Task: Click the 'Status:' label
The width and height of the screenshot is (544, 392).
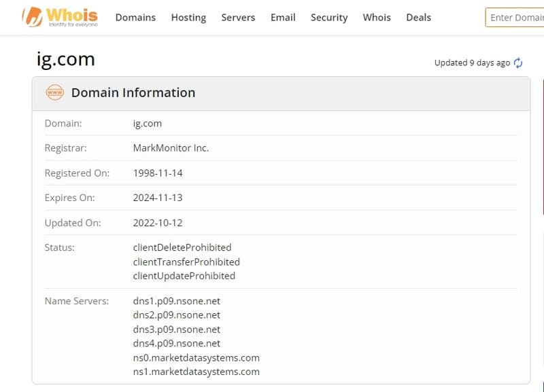Action: [60, 247]
